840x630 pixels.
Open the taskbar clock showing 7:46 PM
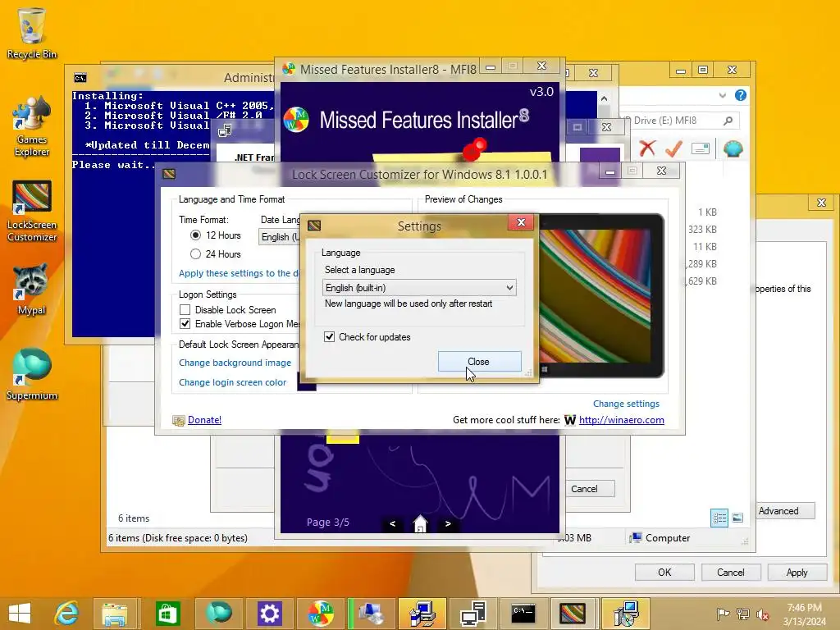tap(804, 614)
